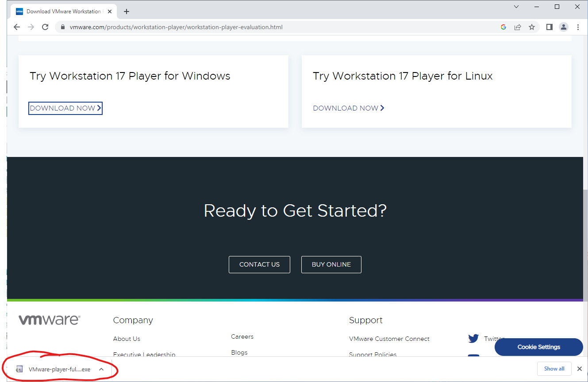Toggle the bookmark star for this page
The height and width of the screenshot is (382, 588).
coord(532,27)
